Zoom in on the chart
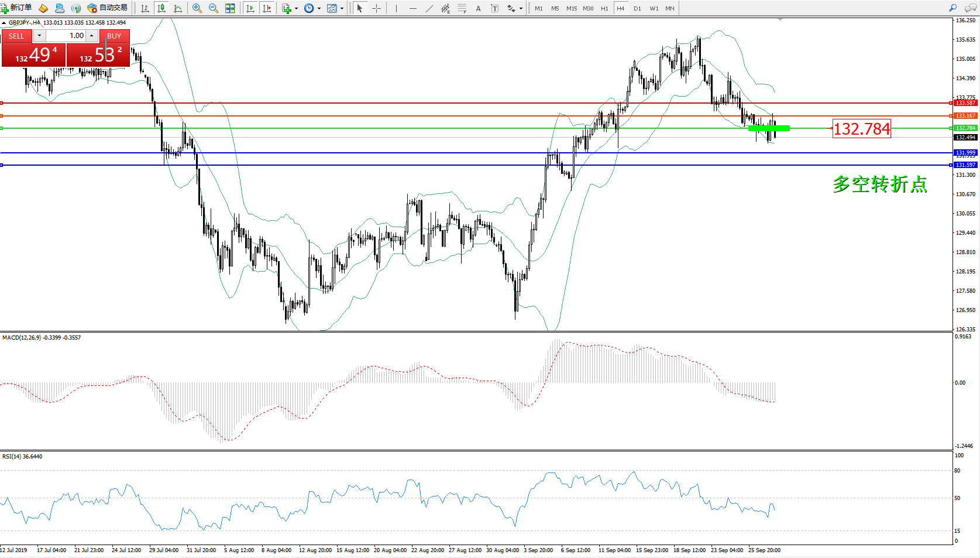 [x=197, y=8]
